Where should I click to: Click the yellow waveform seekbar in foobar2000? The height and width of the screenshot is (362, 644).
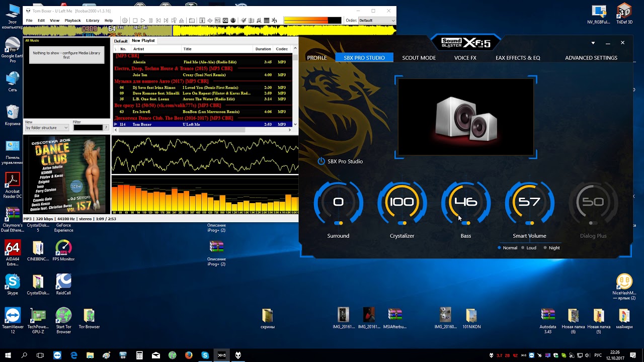tap(210, 30)
